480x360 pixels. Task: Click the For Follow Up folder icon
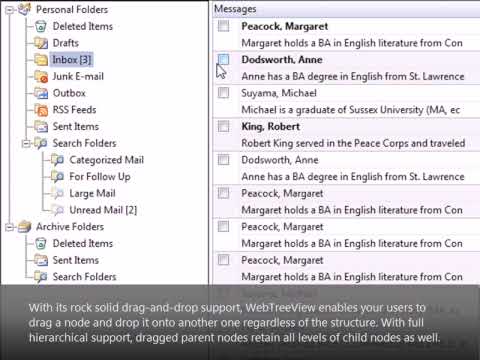click(57, 176)
